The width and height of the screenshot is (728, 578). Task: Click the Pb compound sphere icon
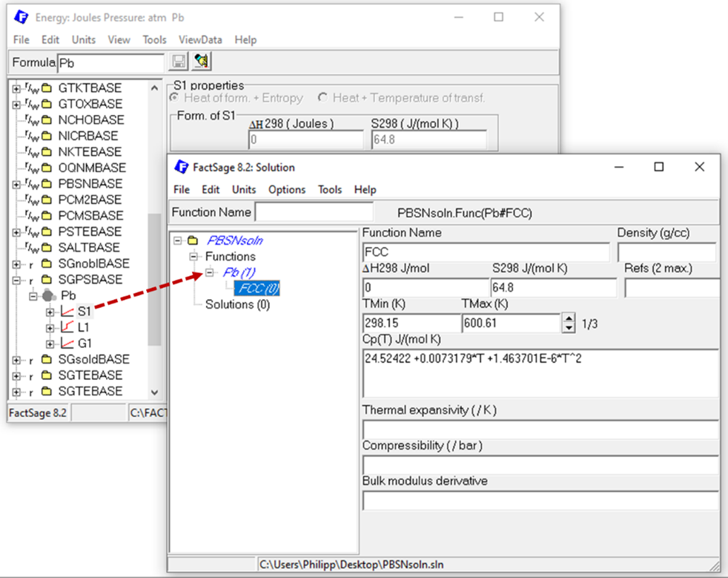click(49, 295)
